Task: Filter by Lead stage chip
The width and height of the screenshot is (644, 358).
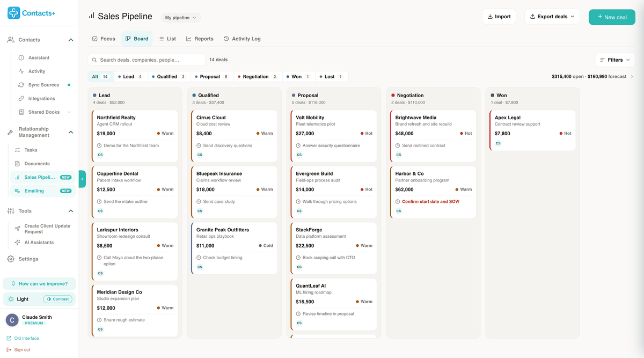Action: click(x=130, y=77)
